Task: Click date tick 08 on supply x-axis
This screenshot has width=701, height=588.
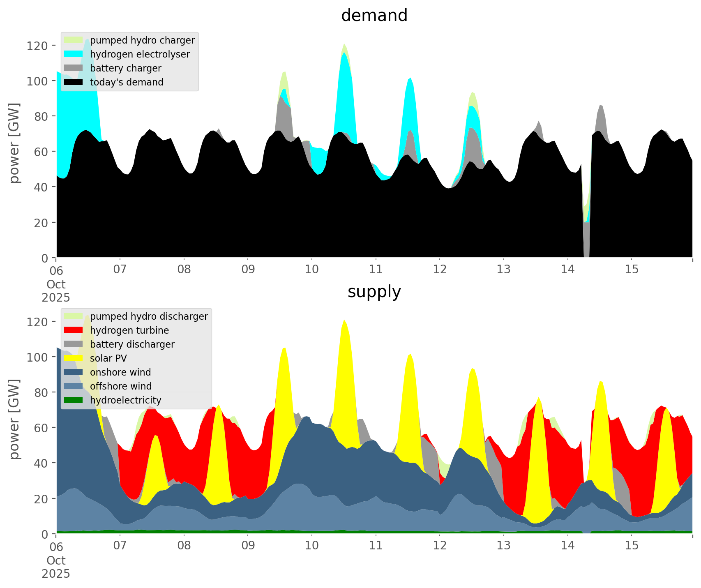Action: 184,546
